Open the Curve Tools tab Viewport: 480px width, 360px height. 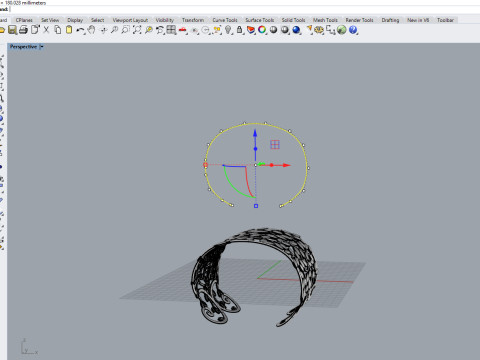click(225, 20)
